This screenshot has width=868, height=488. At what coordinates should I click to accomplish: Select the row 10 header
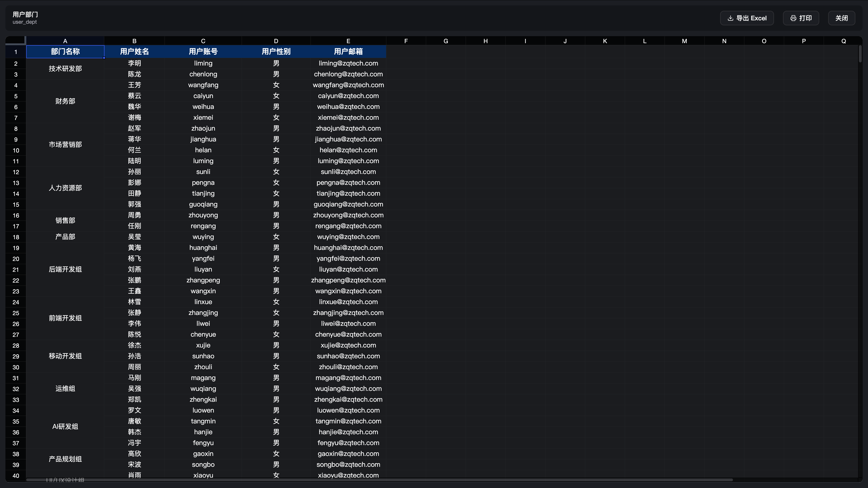click(16, 150)
